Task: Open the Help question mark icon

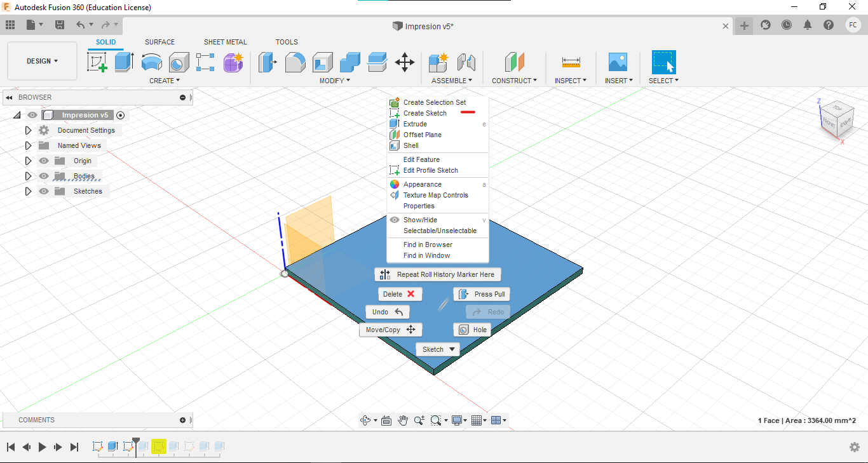Action: (x=829, y=25)
